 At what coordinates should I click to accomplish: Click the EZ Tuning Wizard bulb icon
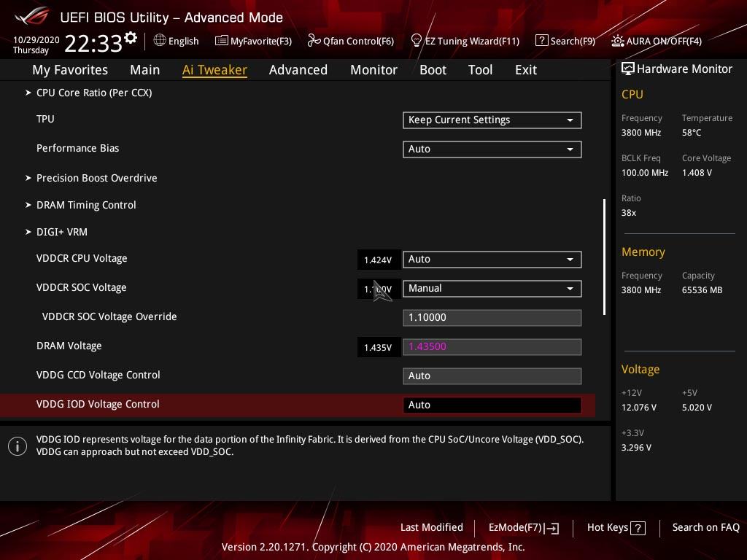click(x=416, y=41)
